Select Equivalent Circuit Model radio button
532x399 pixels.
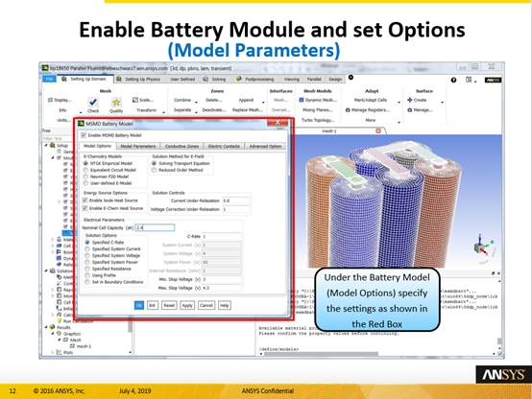pos(85,170)
